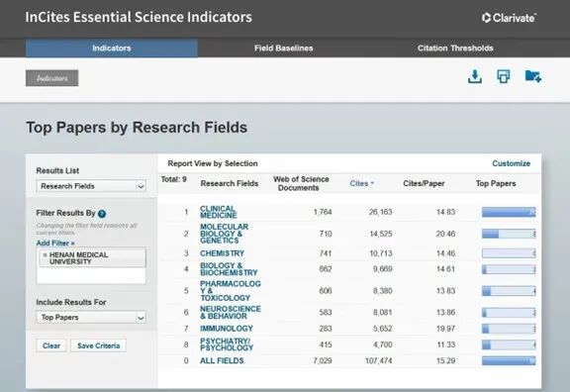This screenshot has height=392, width=570.
Task: Save to folder with the folder-plus icon
Action: point(533,76)
